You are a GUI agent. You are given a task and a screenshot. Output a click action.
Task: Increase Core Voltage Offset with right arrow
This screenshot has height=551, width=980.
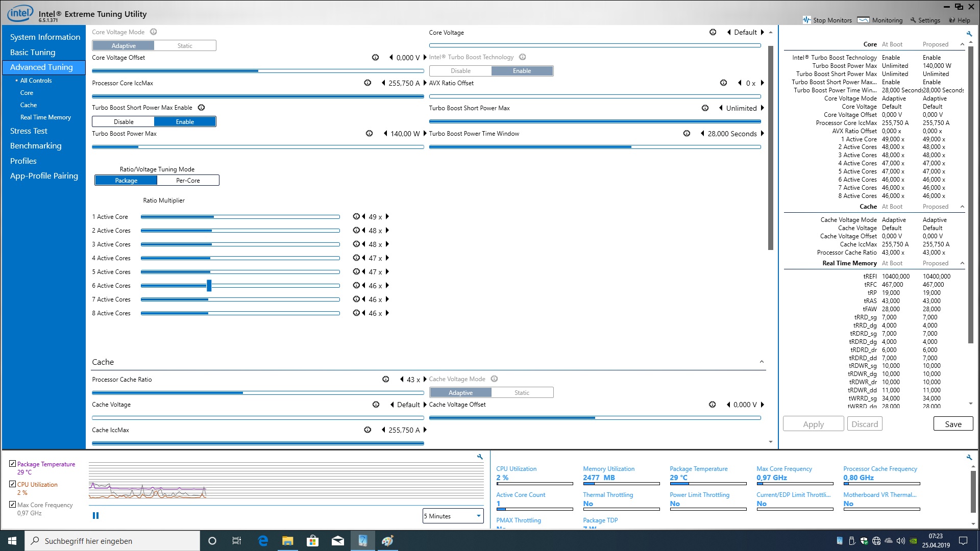pyautogui.click(x=425, y=58)
